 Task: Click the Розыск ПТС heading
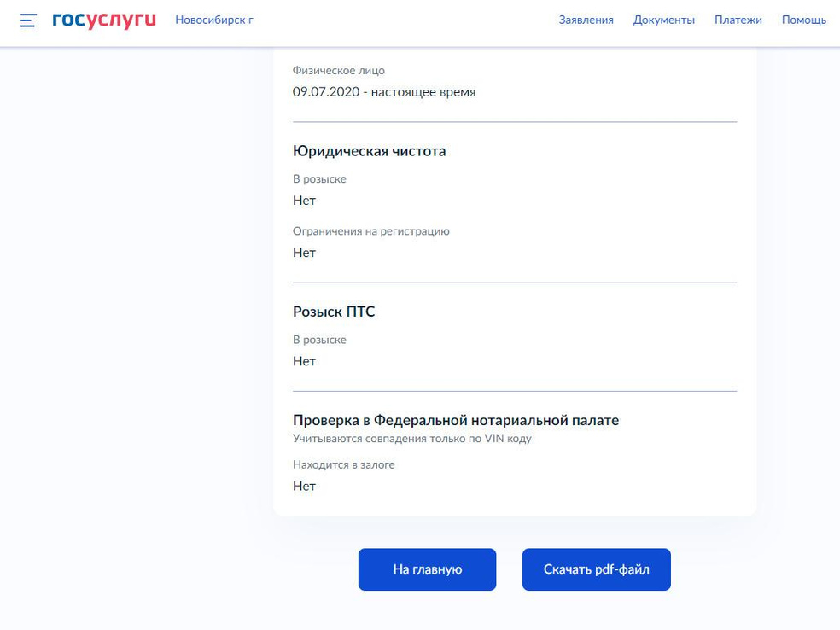[334, 312]
